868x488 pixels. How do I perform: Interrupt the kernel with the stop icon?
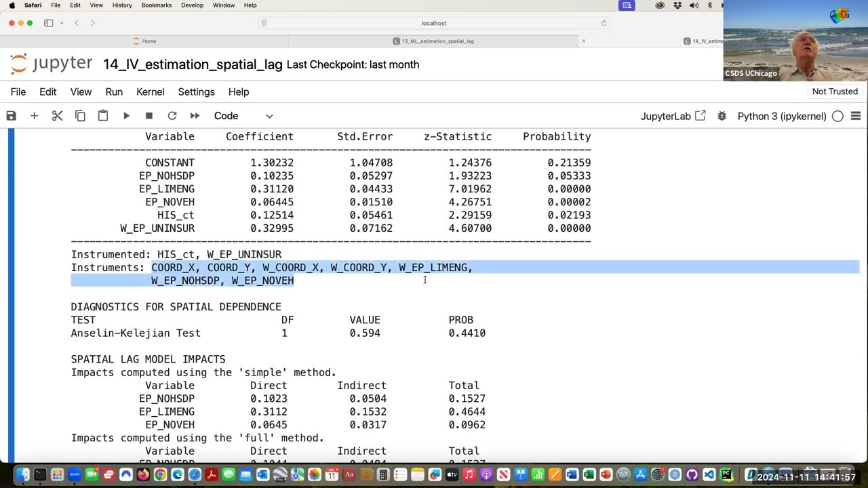149,116
